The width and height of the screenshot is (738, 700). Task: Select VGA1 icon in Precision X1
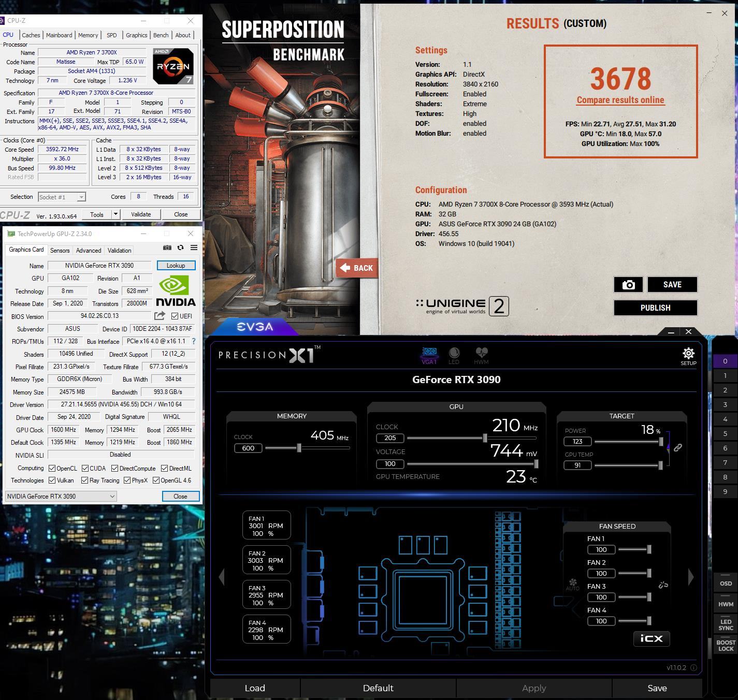[429, 355]
